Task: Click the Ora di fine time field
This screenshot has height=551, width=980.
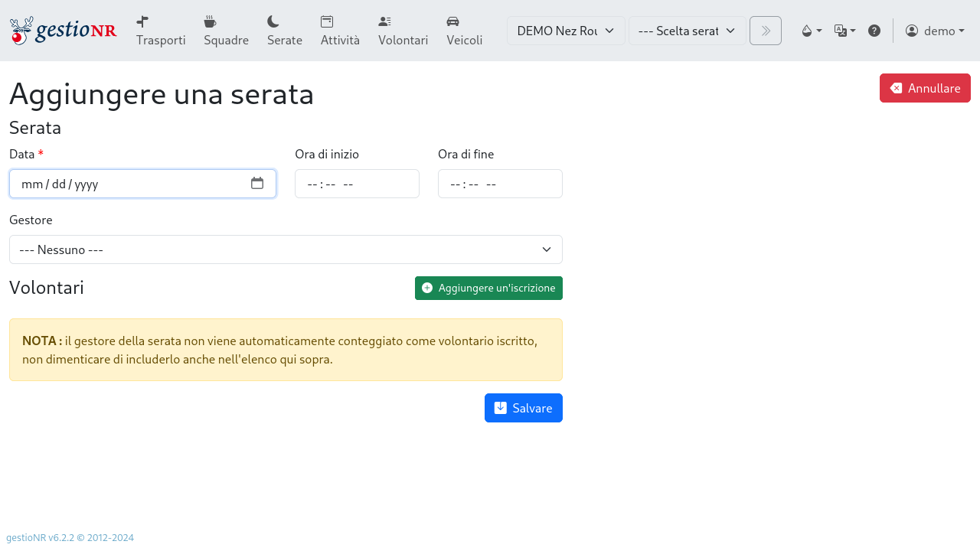Action: coord(500,184)
